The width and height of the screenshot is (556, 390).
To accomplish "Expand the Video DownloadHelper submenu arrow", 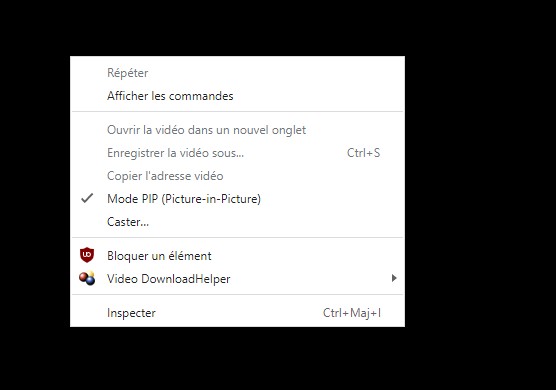I will click(394, 278).
